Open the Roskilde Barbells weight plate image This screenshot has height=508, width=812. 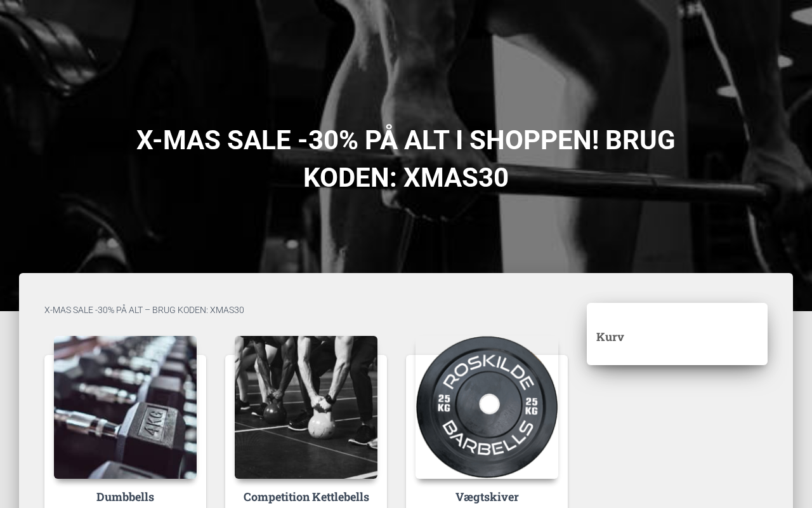[487, 407]
